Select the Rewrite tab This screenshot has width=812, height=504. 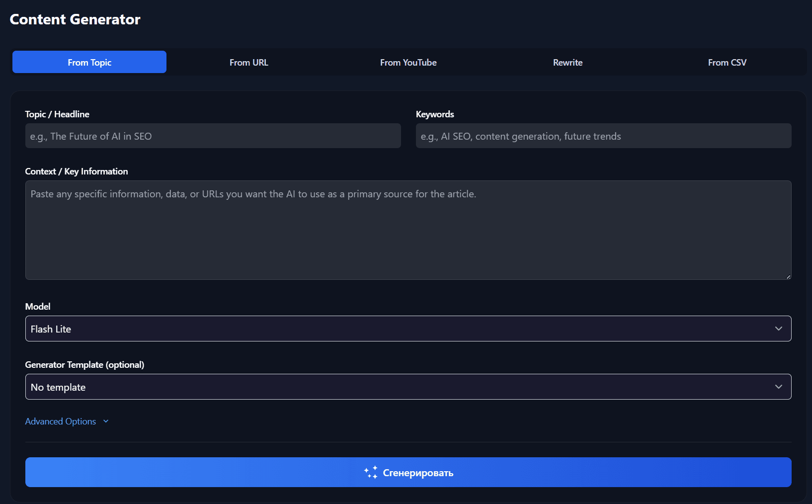tap(568, 62)
